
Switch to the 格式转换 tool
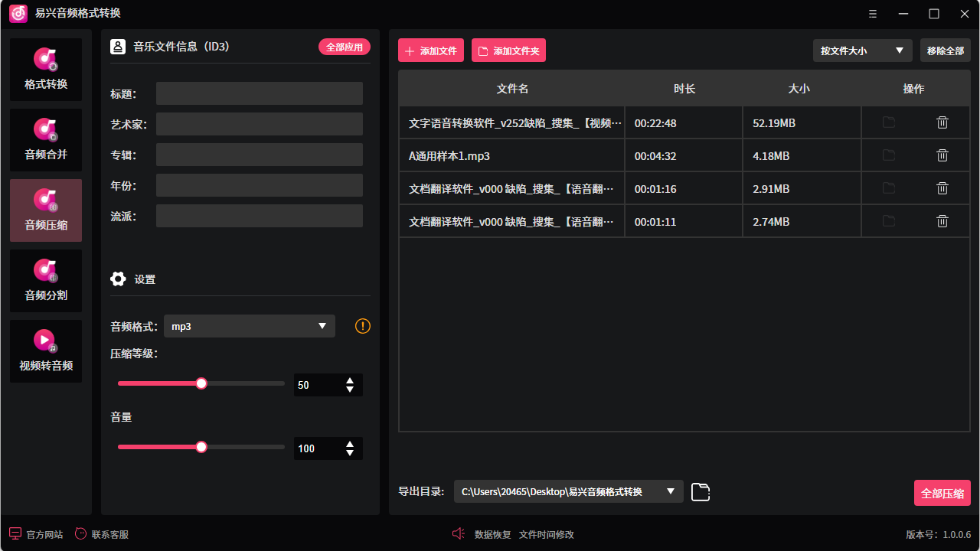45,70
